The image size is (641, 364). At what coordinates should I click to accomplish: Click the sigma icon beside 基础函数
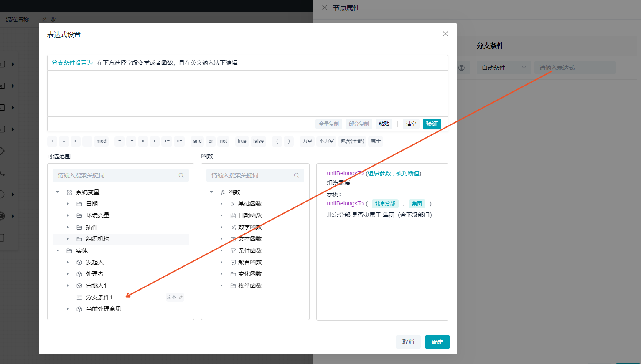[x=233, y=204]
